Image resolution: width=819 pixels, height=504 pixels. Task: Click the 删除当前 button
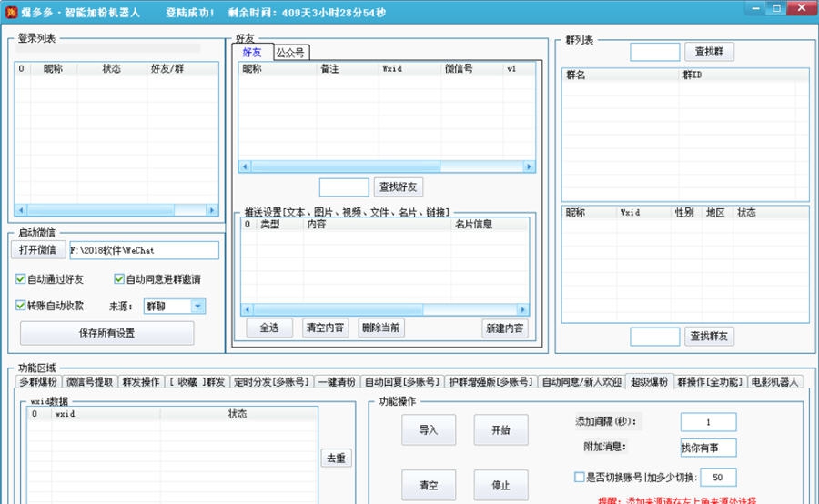pyautogui.click(x=380, y=328)
